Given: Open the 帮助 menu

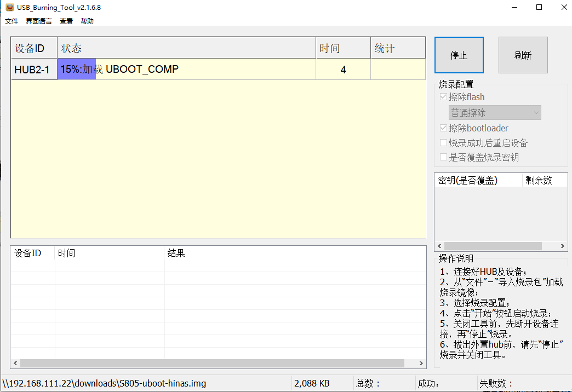Looking at the screenshot, I should pos(87,21).
